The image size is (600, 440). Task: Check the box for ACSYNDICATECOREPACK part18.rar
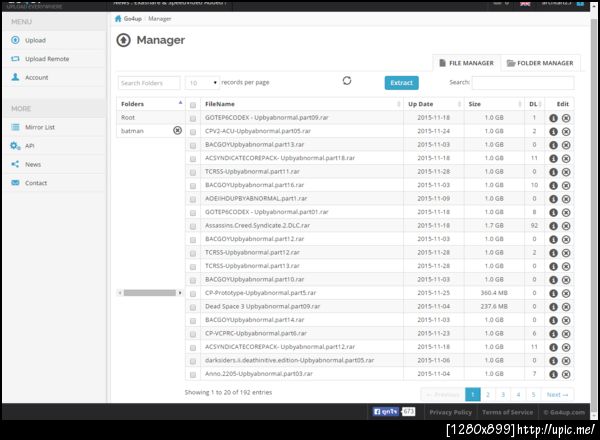tap(193, 159)
